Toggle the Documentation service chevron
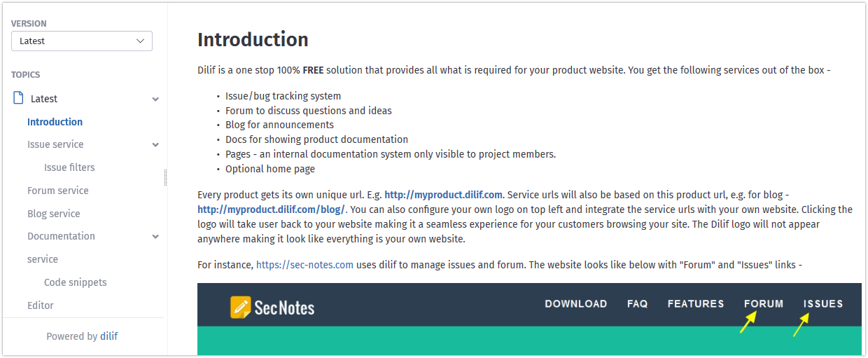Viewport: 868px width, 358px height. pos(155,237)
